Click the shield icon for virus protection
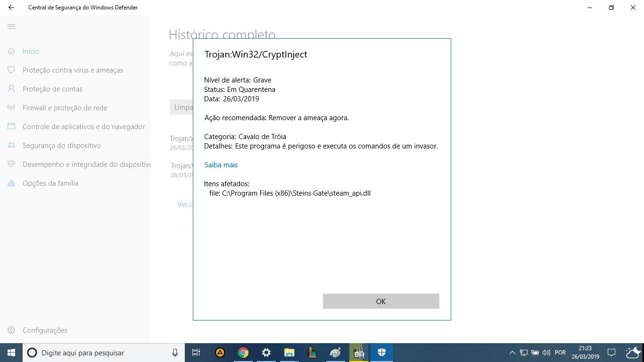Image resolution: width=644 pixels, height=362 pixels. [11, 70]
